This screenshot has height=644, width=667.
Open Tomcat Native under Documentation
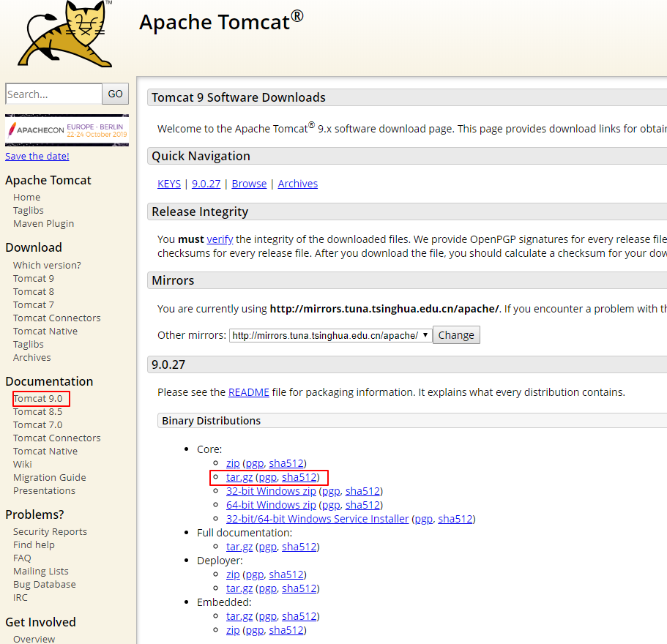(45, 451)
